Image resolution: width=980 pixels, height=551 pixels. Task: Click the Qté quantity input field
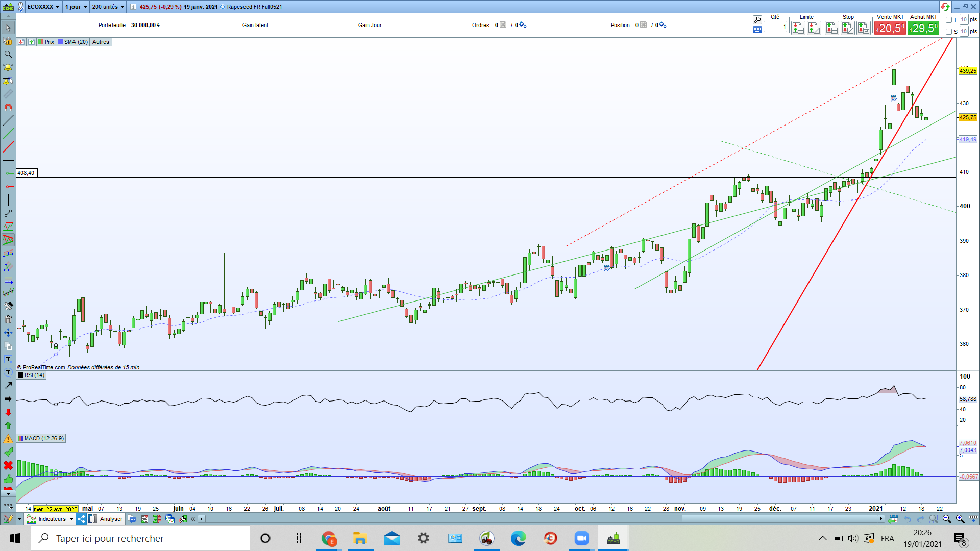tap(775, 27)
